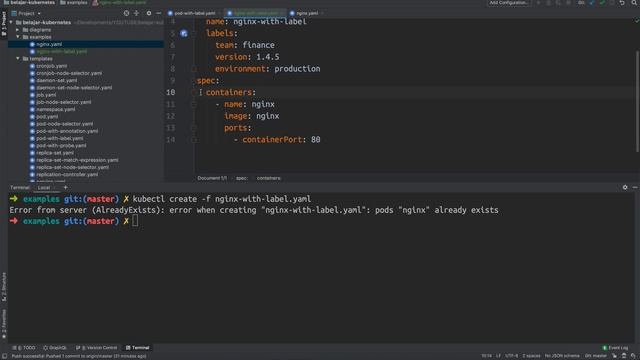Click the No JSON schema status widget
The width and height of the screenshot is (640, 360).
click(x=562, y=356)
